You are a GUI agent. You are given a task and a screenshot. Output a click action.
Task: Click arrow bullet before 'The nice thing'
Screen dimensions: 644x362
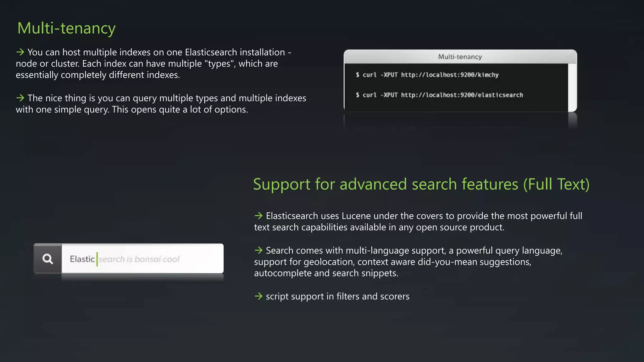(20, 98)
